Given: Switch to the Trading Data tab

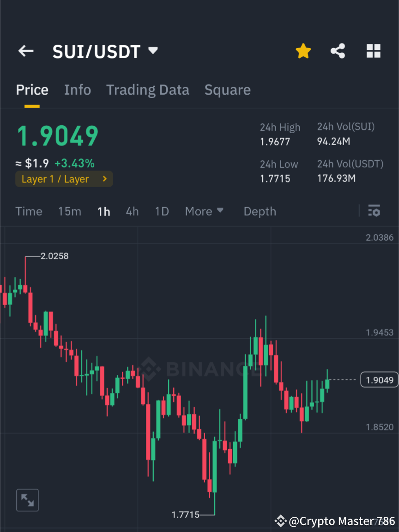Looking at the screenshot, I should tap(147, 89).
